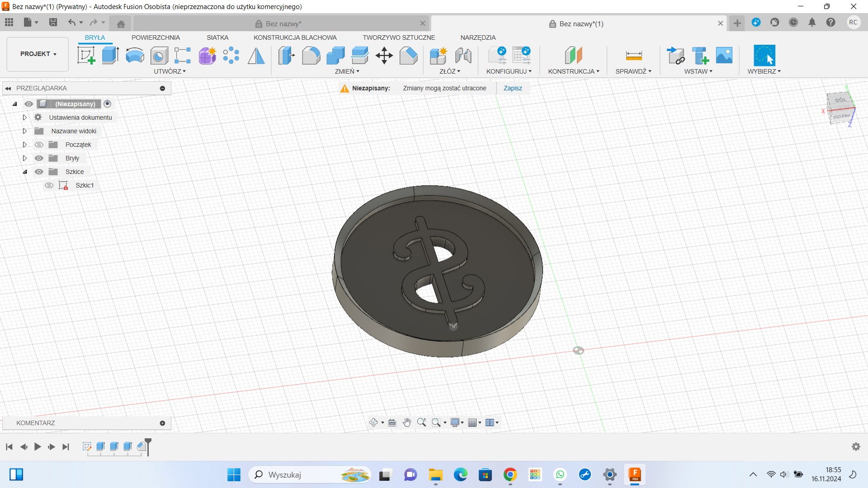
Task: Play the timeline animation
Action: click(38, 447)
